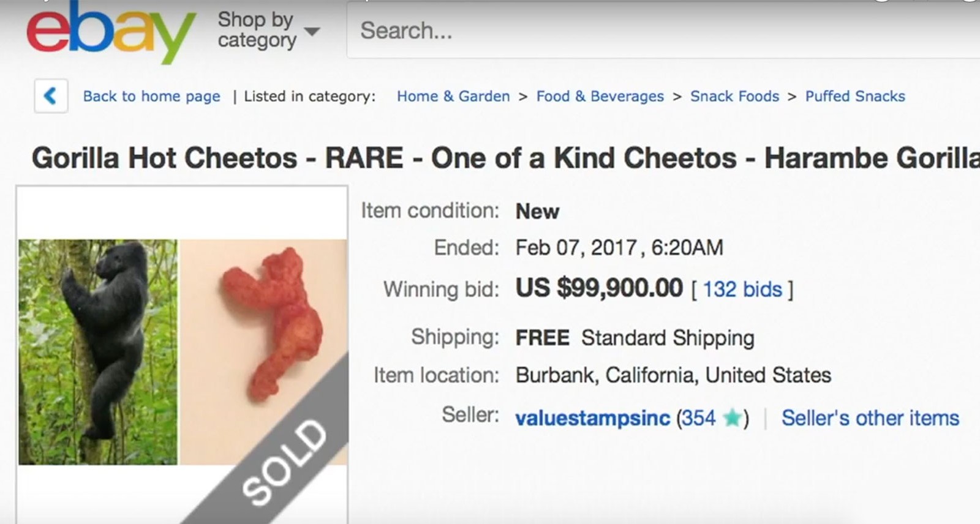
Task: Click the blue back arrow button
Action: point(51,95)
